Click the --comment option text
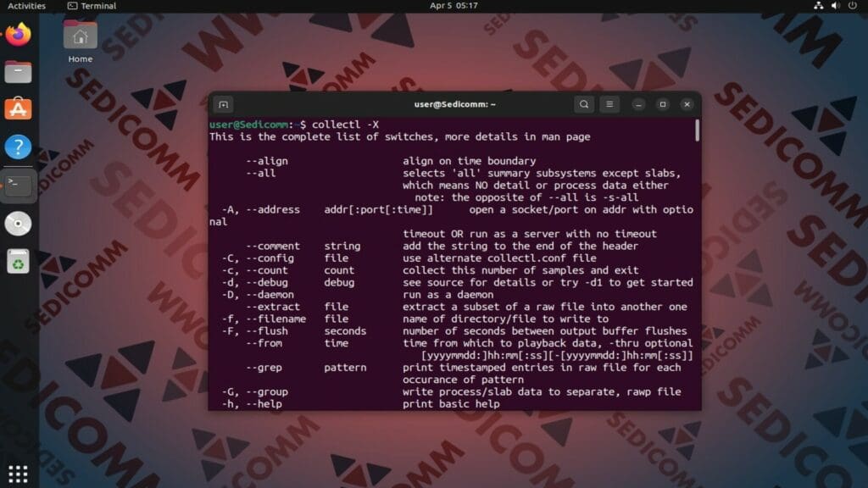Viewport: 868px width, 488px height. pos(273,246)
